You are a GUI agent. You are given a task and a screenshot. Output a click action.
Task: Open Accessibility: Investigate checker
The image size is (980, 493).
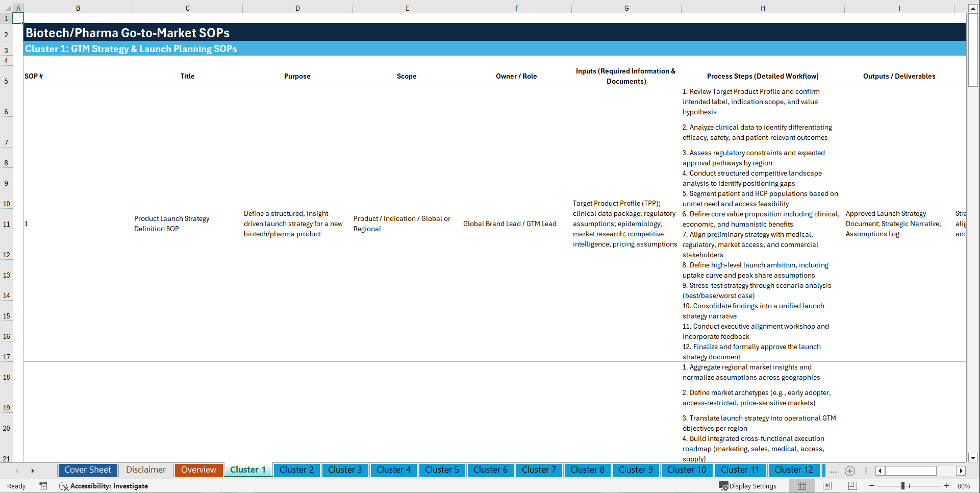click(104, 486)
